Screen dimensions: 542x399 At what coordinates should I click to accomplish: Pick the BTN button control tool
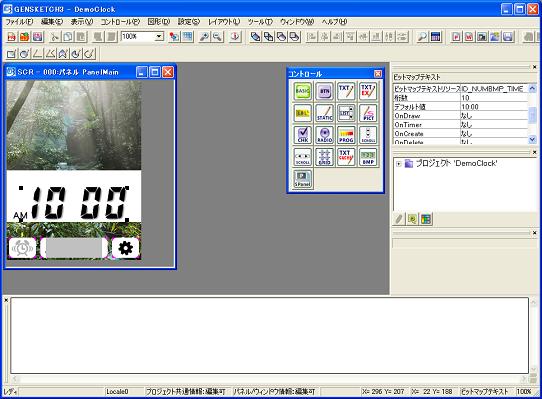pos(324,91)
